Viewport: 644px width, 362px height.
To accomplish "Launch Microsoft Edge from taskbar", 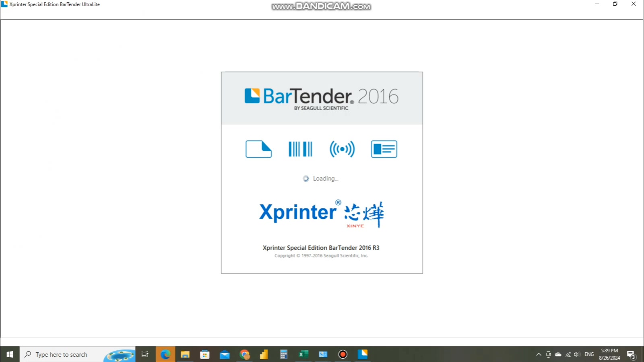I will tap(165, 354).
